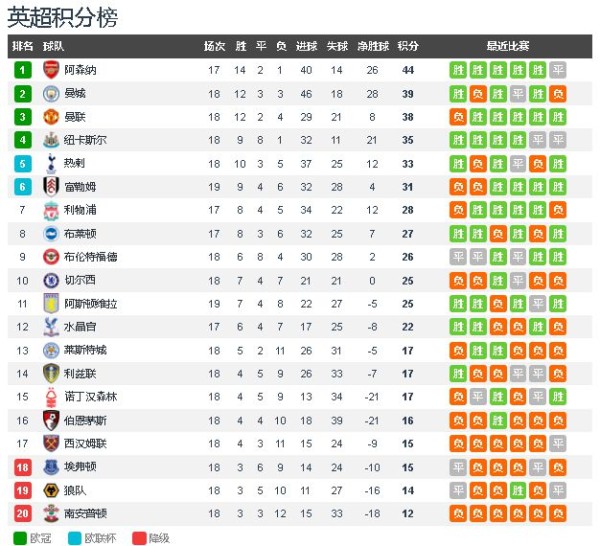Image resolution: width=600 pixels, height=546 pixels.
Task: Click the Manchester City club crest
Action: tap(51, 94)
